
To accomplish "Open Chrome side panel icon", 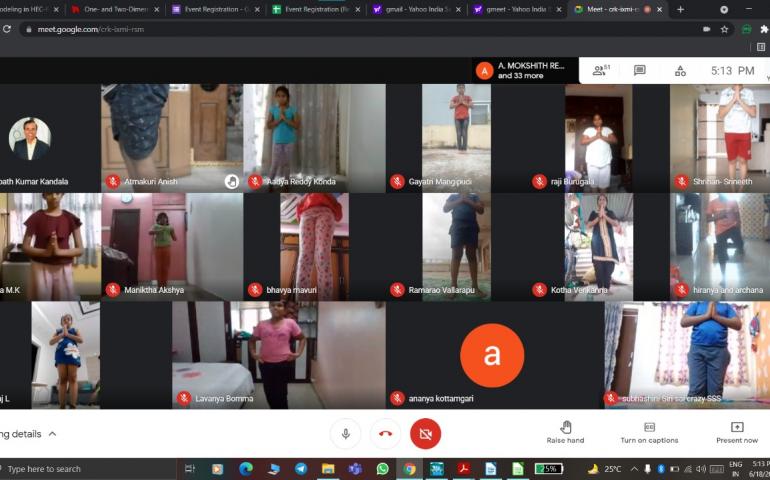I will tap(761, 47).
